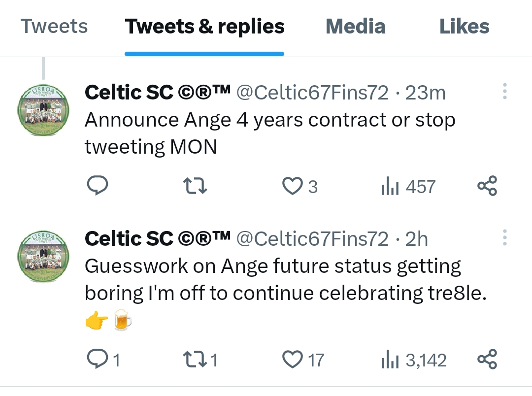The height and width of the screenshot is (396, 532).
Task: Share the 'Announce Ange 4 years contract' tweet
Action: click(x=487, y=186)
